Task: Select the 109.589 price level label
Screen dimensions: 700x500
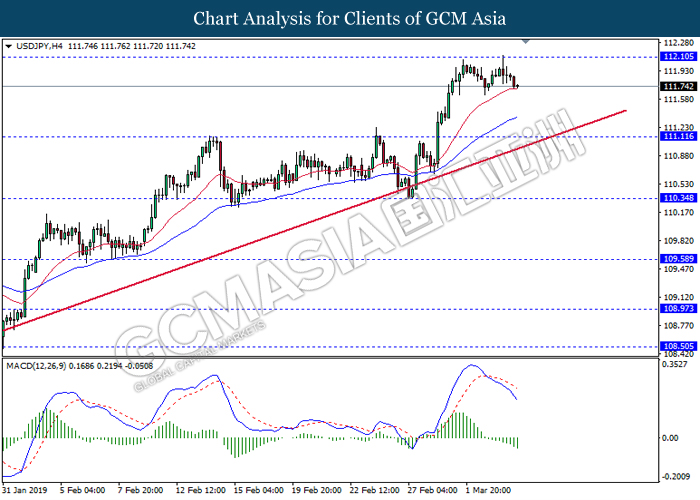Action: [x=678, y=259]
